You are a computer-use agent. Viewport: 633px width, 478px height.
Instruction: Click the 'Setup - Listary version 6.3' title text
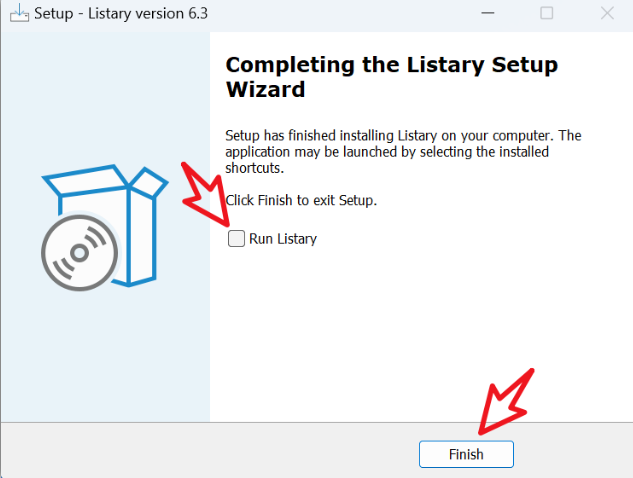pos(121,13)
